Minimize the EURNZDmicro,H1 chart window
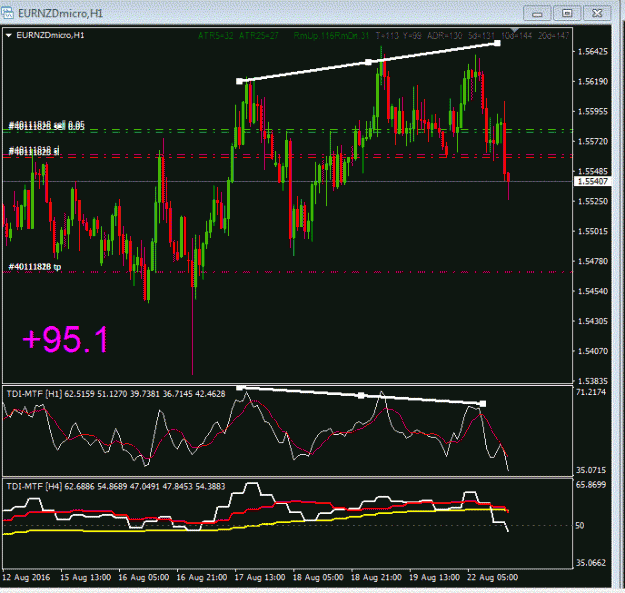625x593 pixels. coord(537,14)
